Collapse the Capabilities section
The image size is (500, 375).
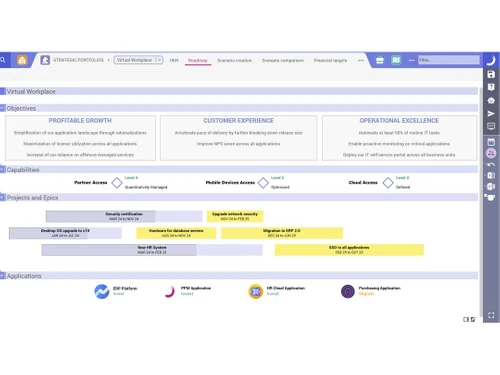[3, 169]
